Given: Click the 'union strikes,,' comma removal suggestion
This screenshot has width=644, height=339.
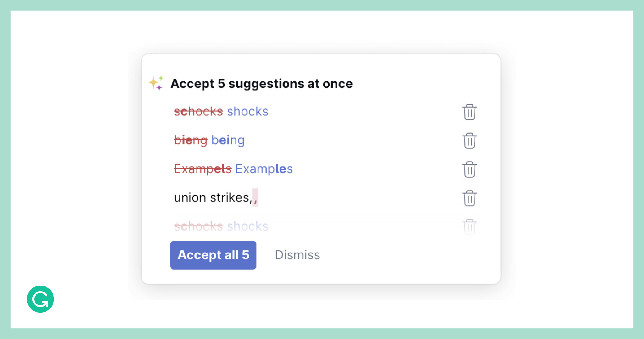Looking at the screenshot, I should (216, 197).
